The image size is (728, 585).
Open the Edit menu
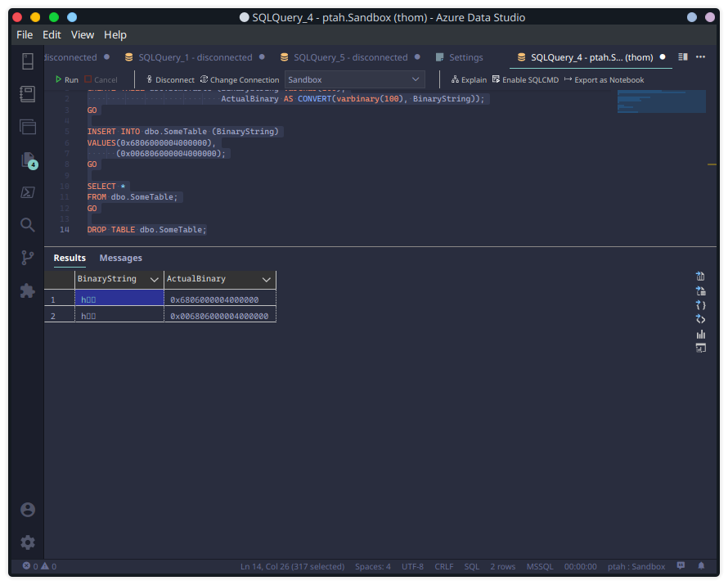tap(52, 35)
